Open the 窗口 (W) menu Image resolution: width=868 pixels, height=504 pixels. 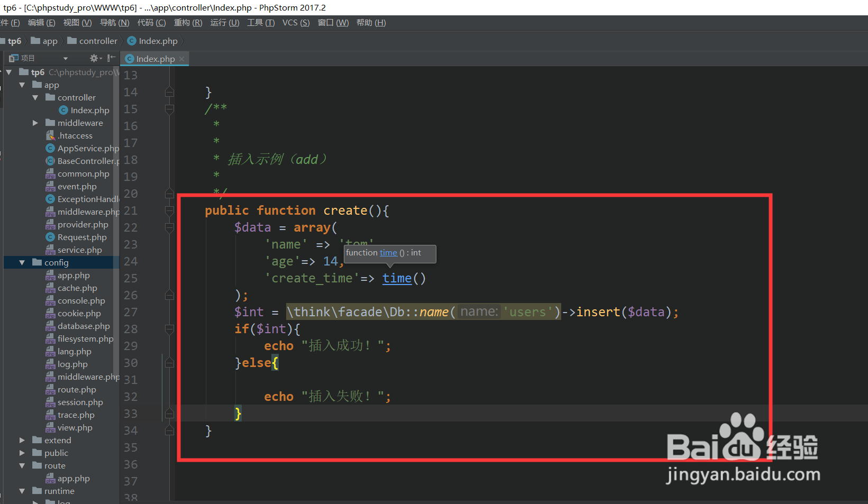333,23
